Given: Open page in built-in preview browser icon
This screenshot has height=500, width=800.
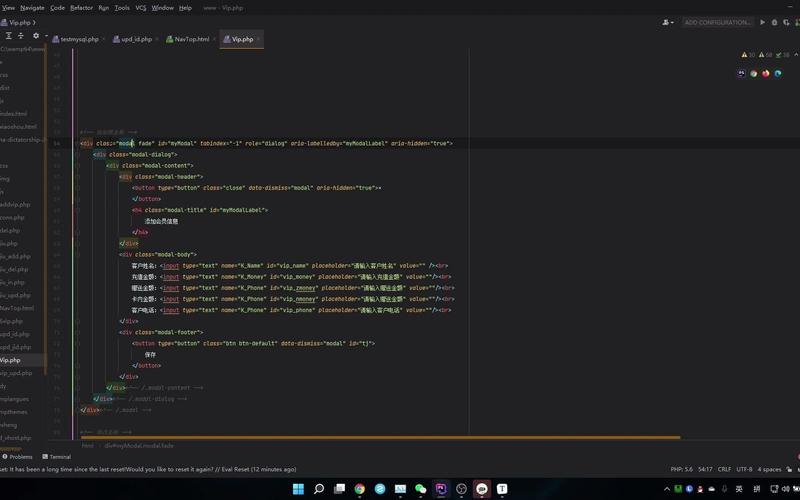Looking at the screenshot, I should [741, 73].
